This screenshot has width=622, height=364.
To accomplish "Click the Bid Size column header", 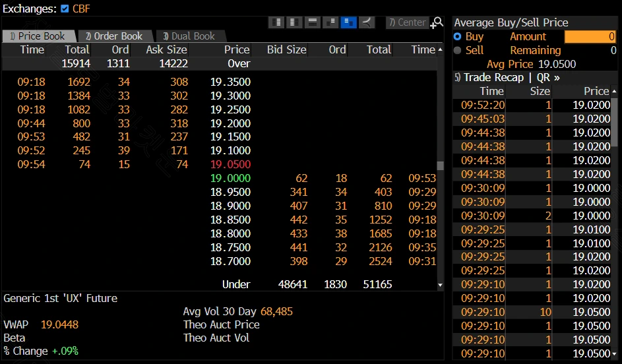I will click(286, 49).
